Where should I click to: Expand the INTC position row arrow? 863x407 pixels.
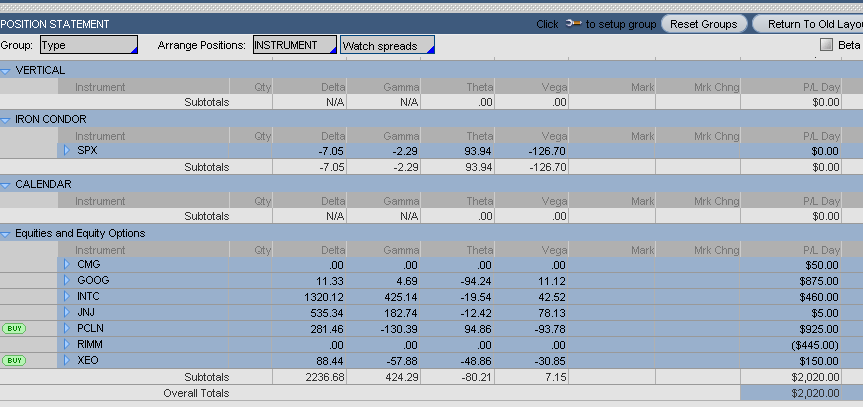point(67,296)
